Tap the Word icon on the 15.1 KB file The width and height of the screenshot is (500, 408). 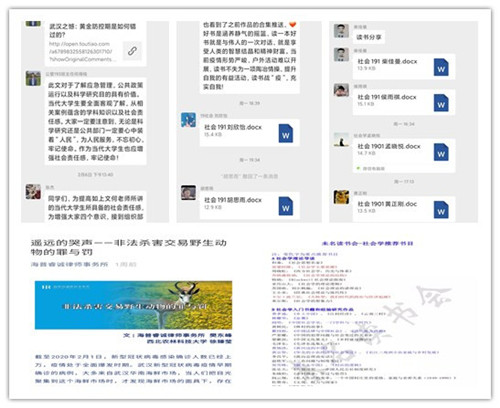[x=441, y=103]
